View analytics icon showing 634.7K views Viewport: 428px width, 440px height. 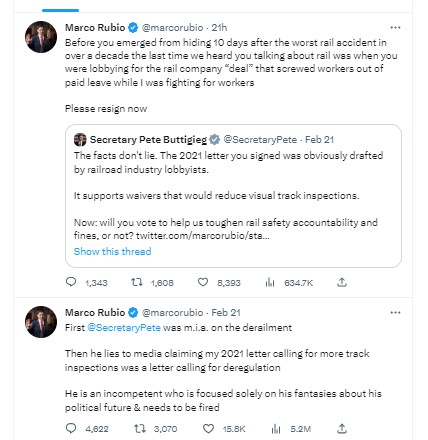click(270, 283)
